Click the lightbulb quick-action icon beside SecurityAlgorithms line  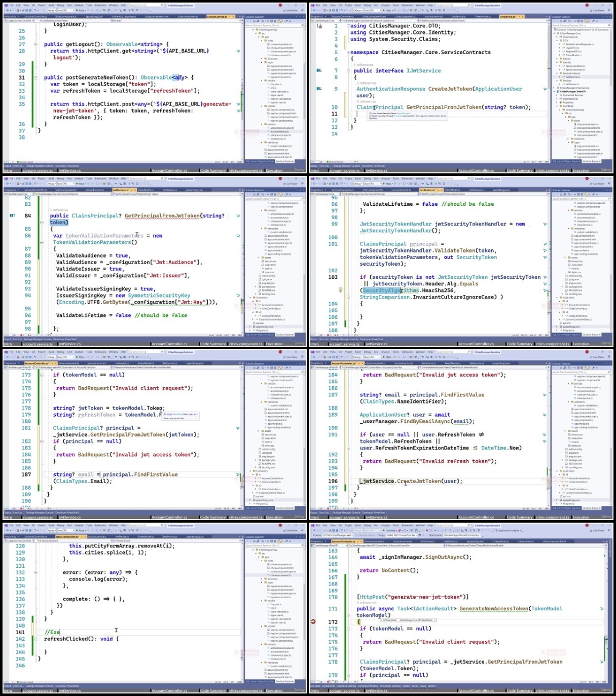[340, 290]
